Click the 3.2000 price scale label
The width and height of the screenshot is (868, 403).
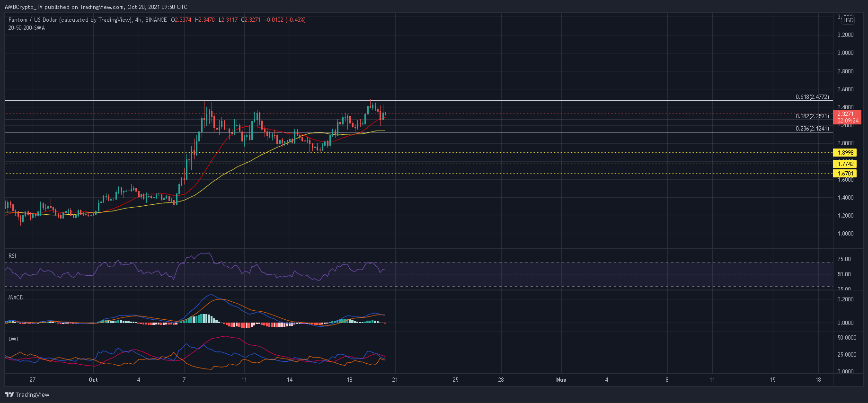pos(845,35)
